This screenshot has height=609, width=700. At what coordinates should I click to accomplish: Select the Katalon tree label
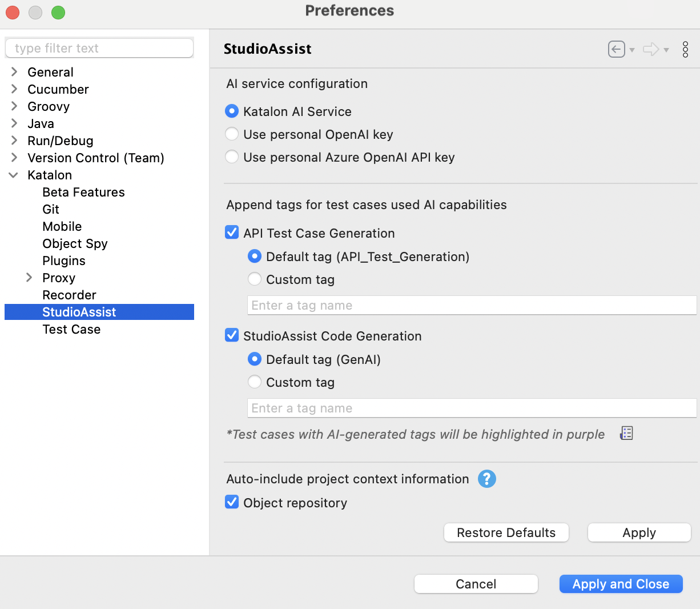[x=50, y=175]
